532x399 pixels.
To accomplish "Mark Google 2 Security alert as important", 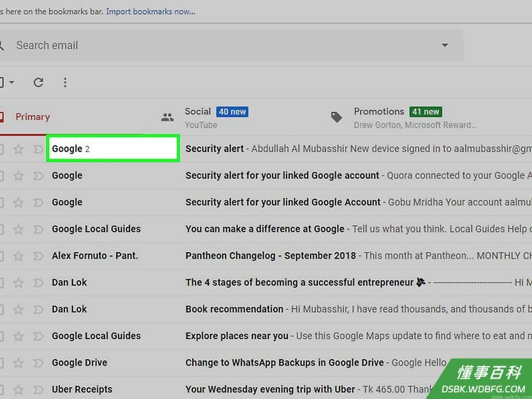I will tap(38, 149).
